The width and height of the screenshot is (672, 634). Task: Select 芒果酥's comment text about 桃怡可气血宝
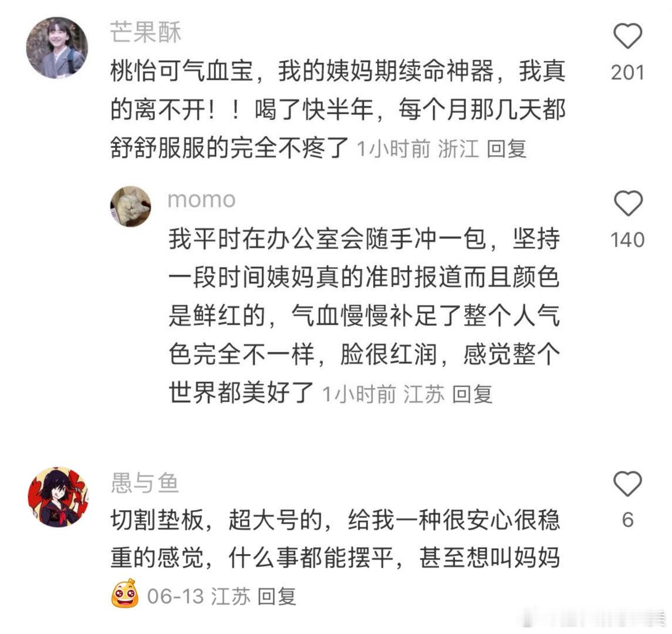[x=337, y=109]
